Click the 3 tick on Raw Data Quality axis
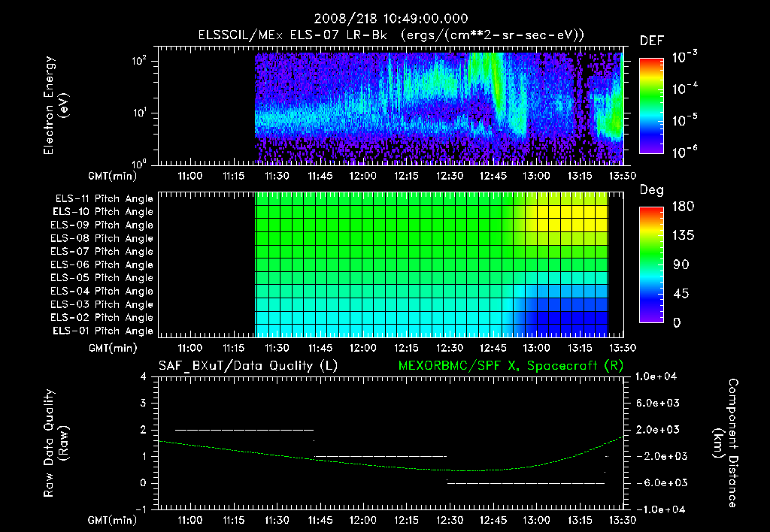Image resolution: width=770 pixels, height=532 pixels. 144,403
